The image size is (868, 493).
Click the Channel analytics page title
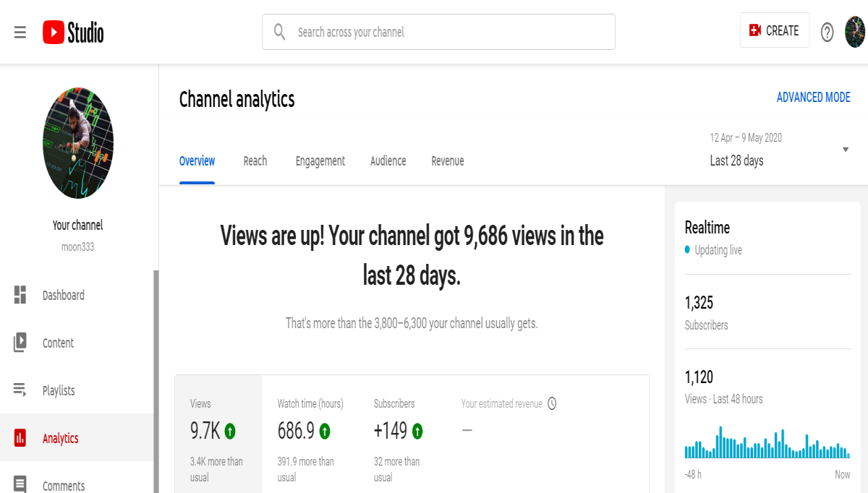[237, 99]
